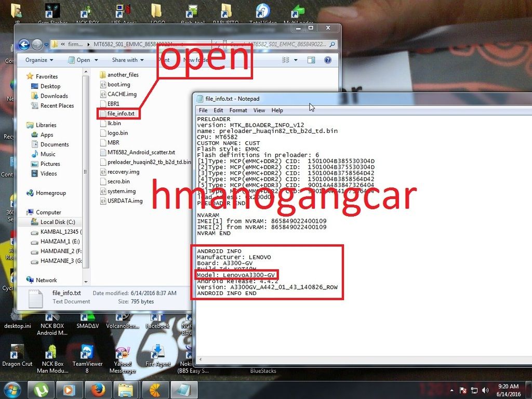Image resolution: width=532 pixels, height=399 pixels.
Task: Open the Format menu in Notepad
Action: [x=238, y=110]
